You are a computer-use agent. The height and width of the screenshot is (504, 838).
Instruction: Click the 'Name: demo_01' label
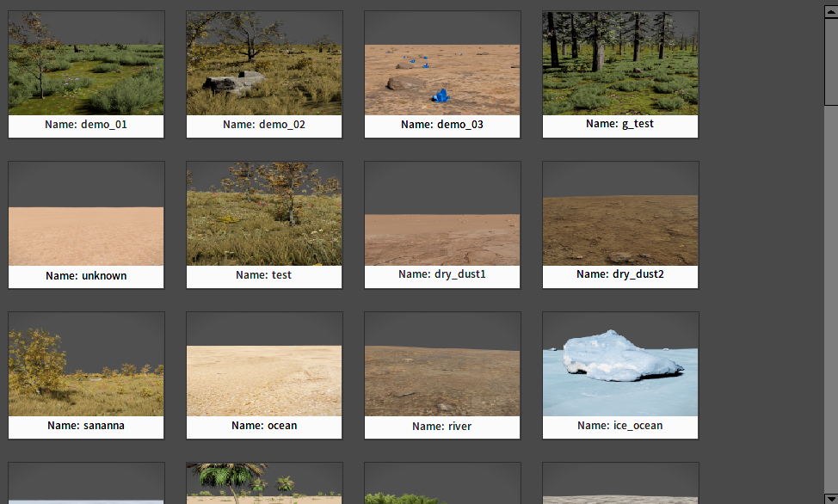[86, 125]
